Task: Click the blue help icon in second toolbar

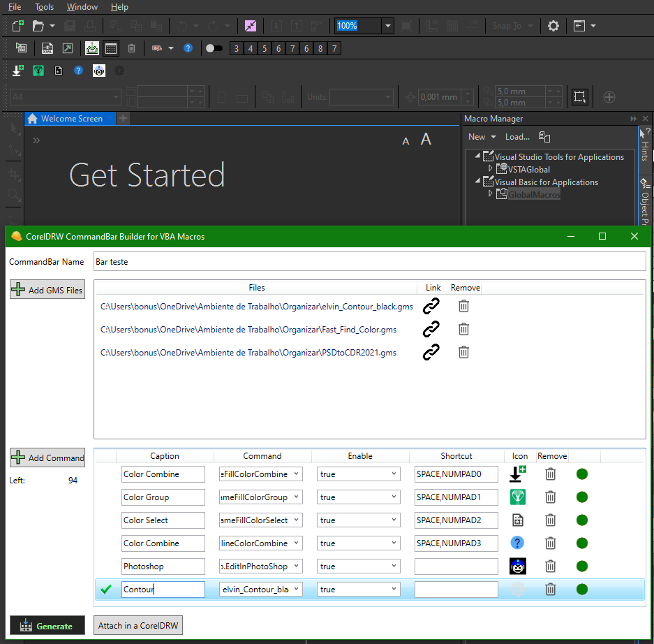Action: tap(188, 48)
